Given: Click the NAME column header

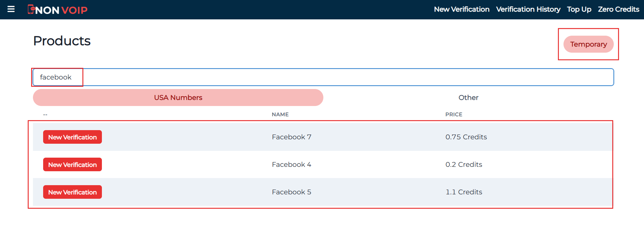Looking at the screenshot, I should pos(280,114).
